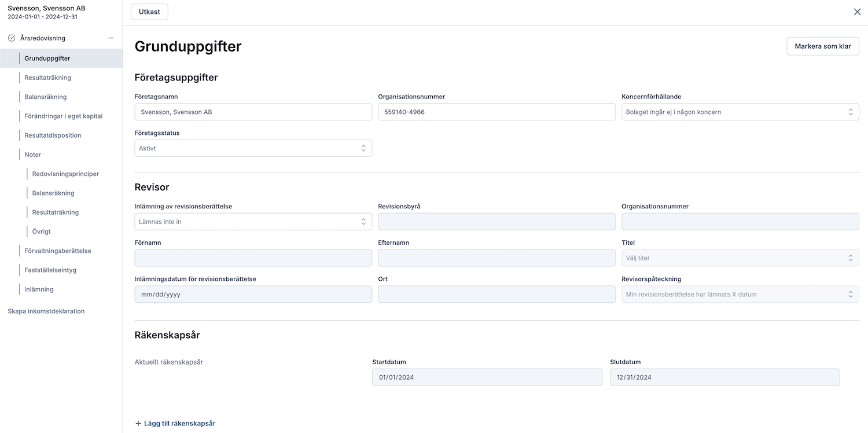Go to Förändringar i eget kapital

pyautogui.click(x=63, y=116)
